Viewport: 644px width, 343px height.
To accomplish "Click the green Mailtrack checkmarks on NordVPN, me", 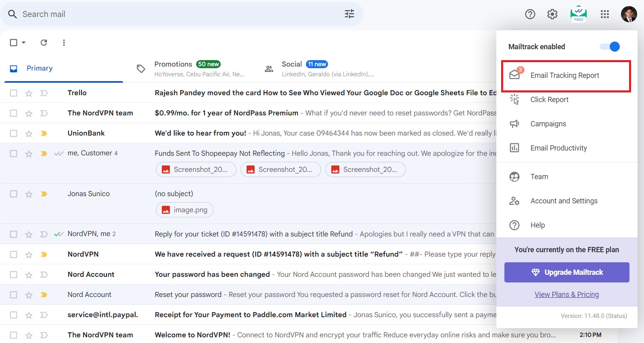I will click(x=59, y=234).
